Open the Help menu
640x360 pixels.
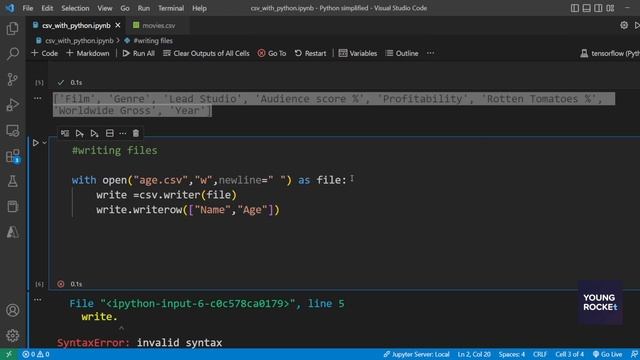click(x=199, y=8)
